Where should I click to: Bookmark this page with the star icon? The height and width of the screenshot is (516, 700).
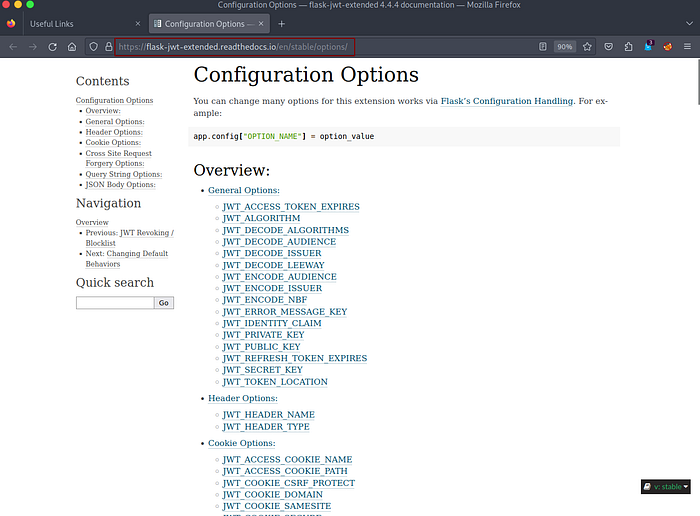587,46
